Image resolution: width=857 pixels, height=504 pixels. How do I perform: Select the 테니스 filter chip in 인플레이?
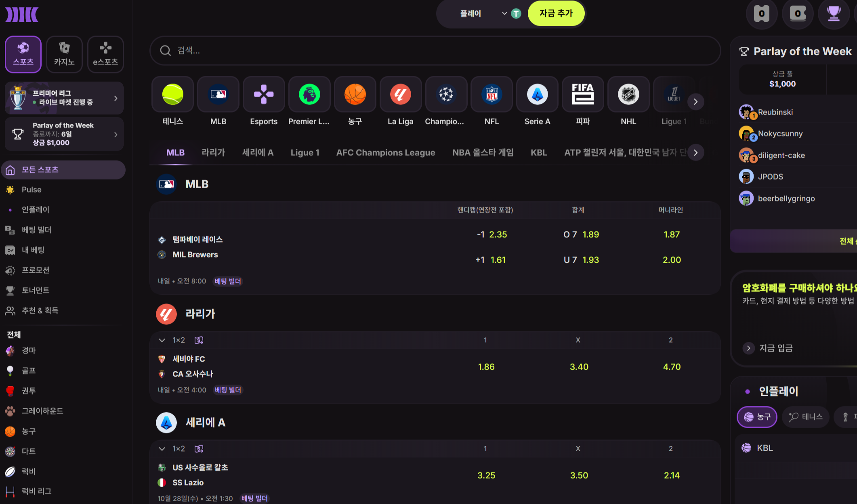pos(806,417)
